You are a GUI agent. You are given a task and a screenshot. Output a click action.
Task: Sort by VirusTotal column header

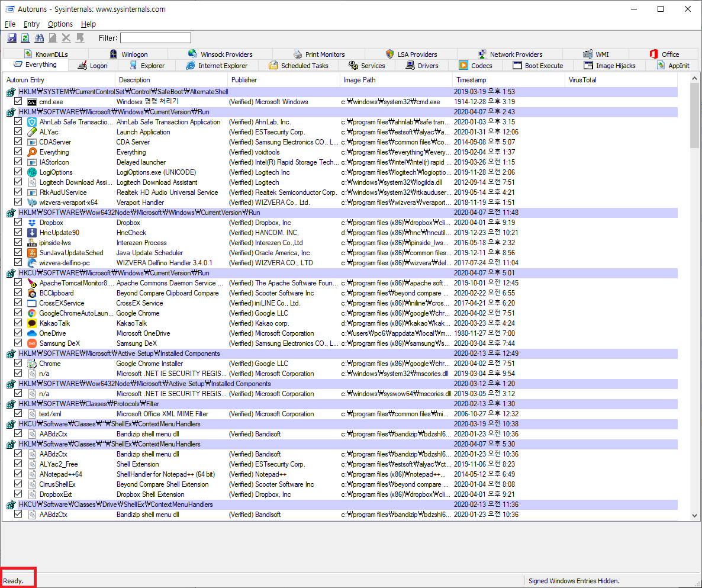tap(622, 80)
